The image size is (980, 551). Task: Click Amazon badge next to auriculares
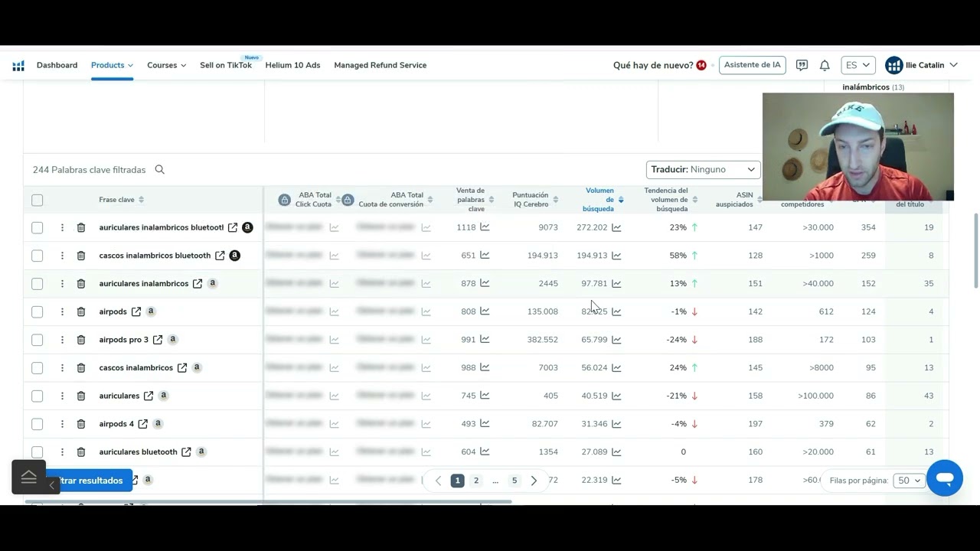(x=164, y=396)
